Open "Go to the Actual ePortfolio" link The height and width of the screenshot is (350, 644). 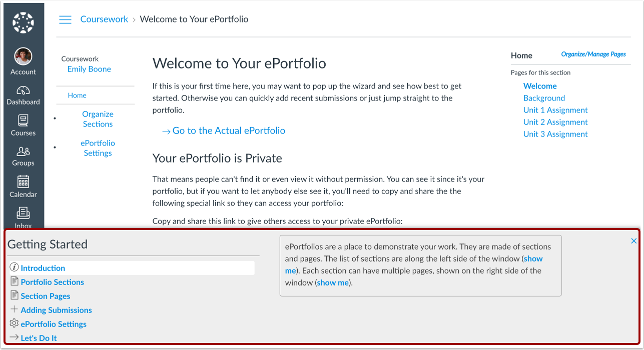[x=229, y=130]
